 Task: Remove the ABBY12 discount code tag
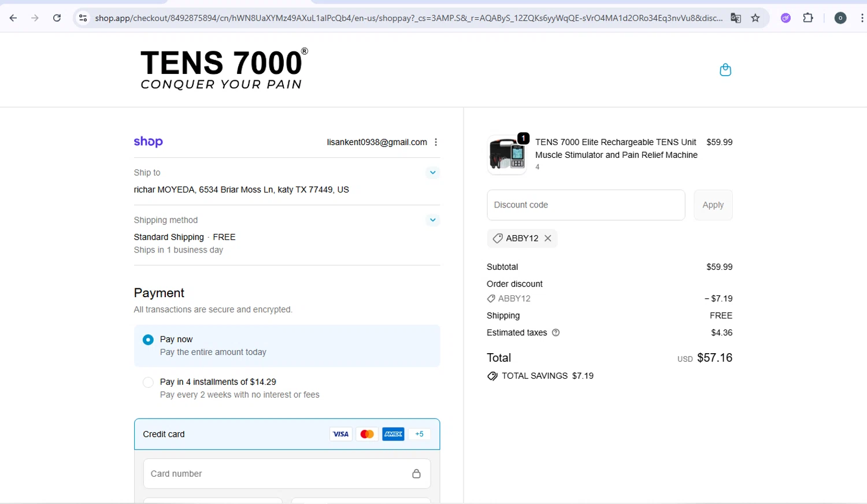click(548, 238)
